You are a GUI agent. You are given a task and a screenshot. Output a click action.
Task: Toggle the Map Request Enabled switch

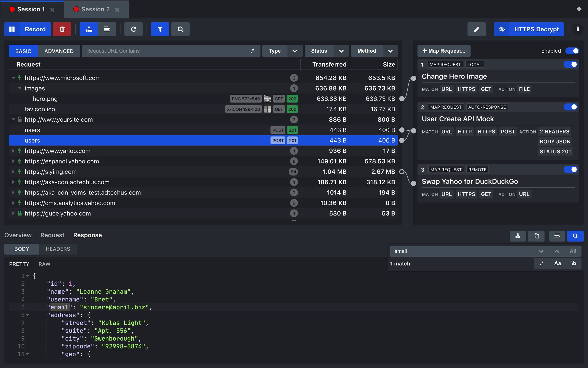[x=572, y=51]
